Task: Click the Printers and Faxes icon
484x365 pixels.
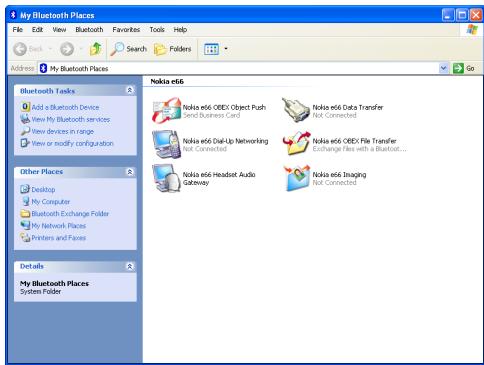Action: click(x=25, y=237)
